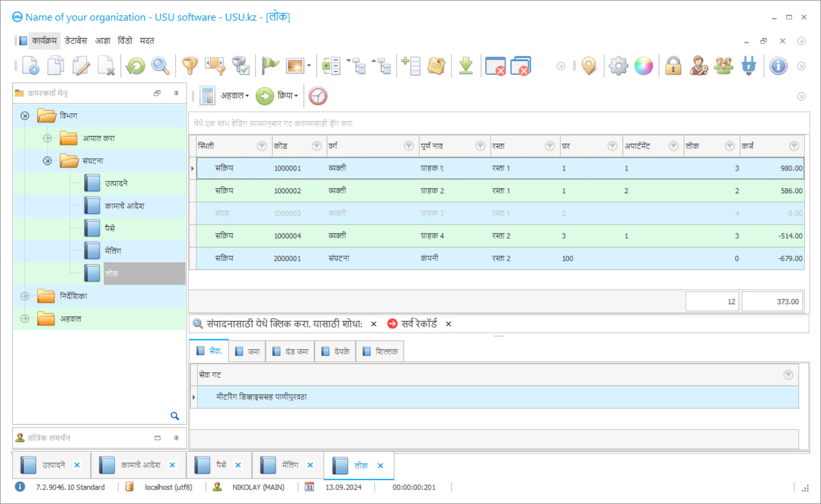Select the funnel filter toolbar icon

pos(190,66)
